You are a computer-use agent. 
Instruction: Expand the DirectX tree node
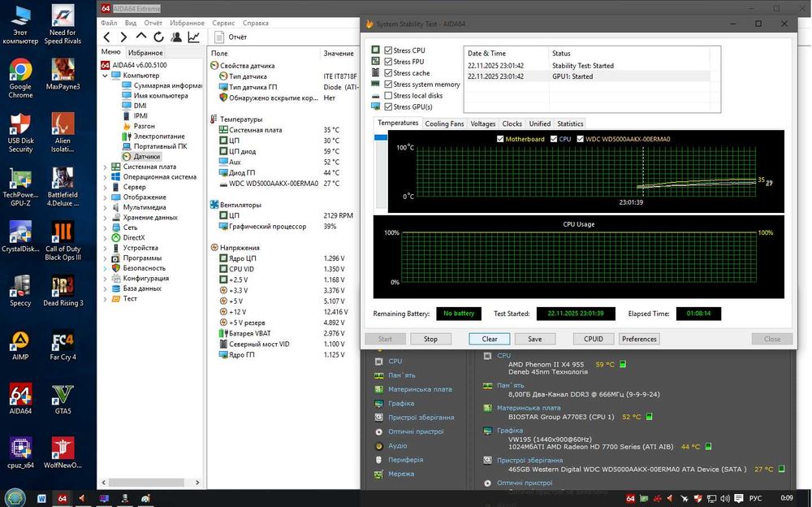tap(105, 238)
